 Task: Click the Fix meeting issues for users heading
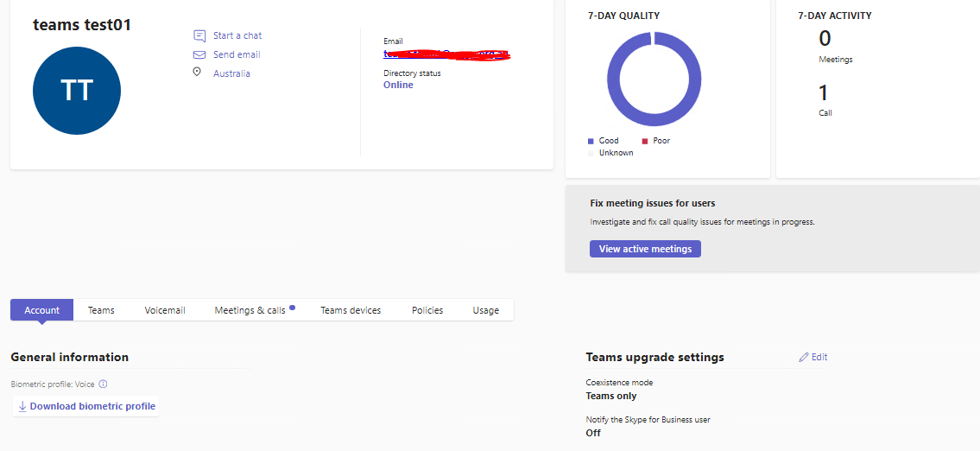[x=653, y=203]
